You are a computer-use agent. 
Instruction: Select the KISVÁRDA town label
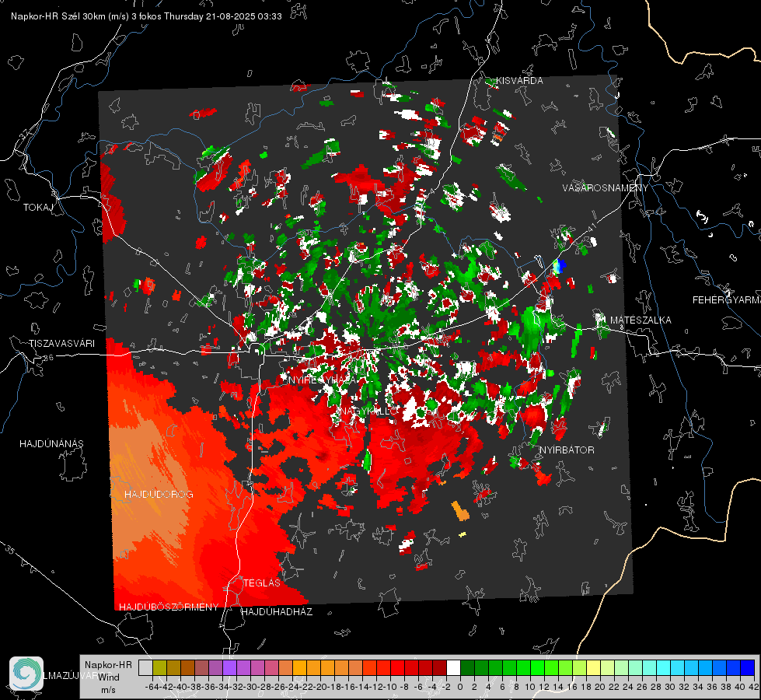click(x=520, y=81)
